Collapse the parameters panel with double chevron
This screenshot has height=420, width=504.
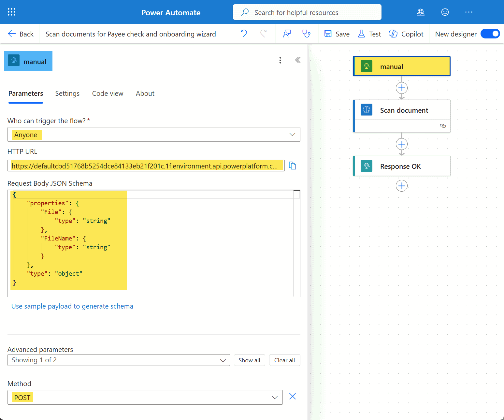pyautogui.click(x=298, y=60)
